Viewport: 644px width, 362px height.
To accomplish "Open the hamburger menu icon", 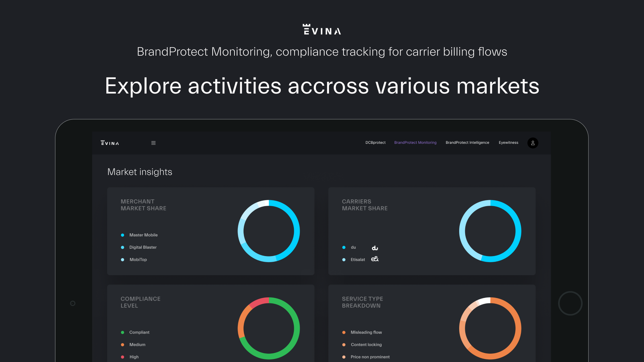I will tap(153, 143).
